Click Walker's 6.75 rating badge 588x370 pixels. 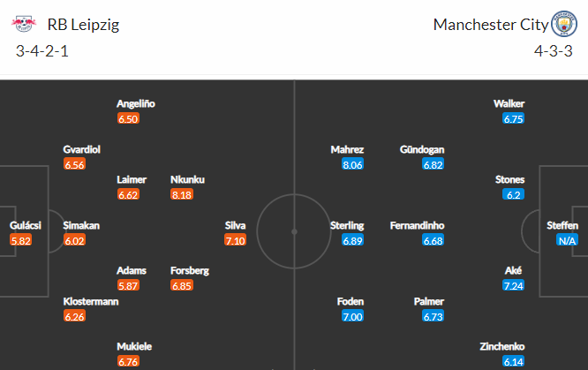click(514, 118)
